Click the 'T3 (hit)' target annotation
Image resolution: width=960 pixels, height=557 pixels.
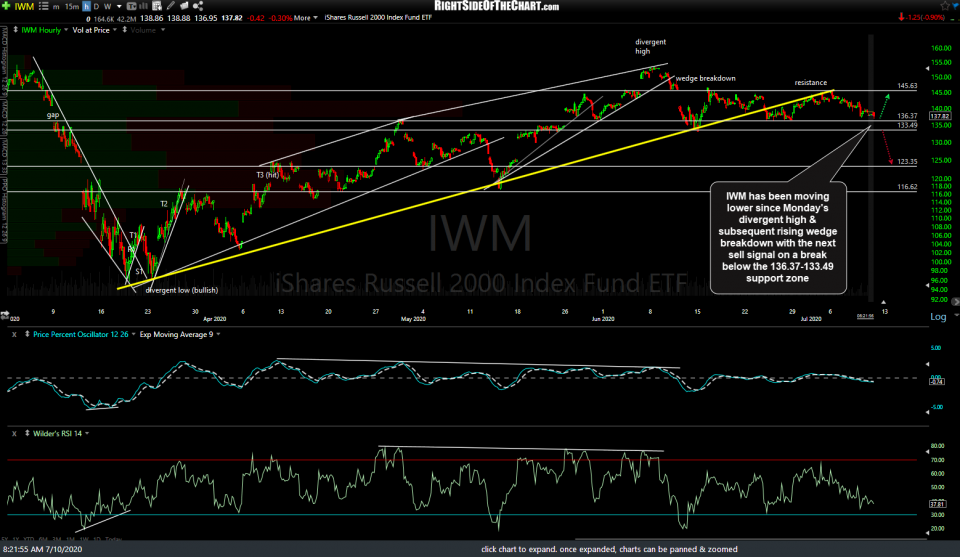268,175
